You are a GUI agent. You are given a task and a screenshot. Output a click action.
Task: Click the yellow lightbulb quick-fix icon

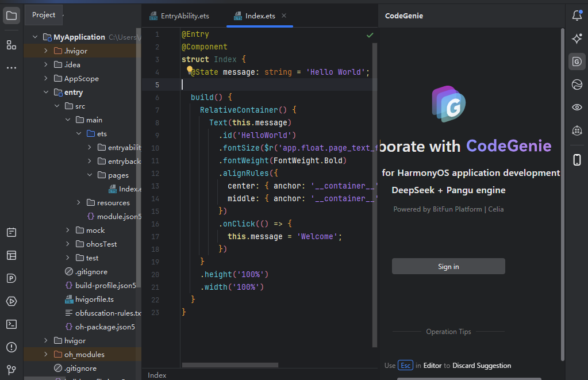(x=189, y=70)
